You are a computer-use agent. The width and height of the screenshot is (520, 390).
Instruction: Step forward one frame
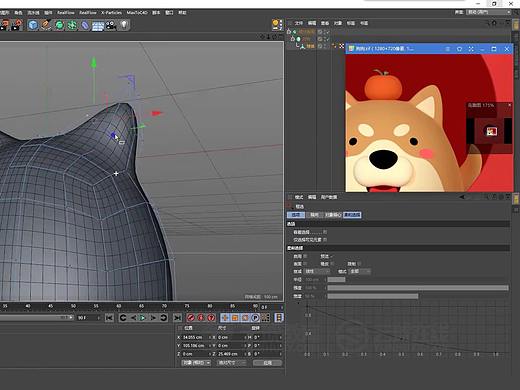(x=153, y=318)
